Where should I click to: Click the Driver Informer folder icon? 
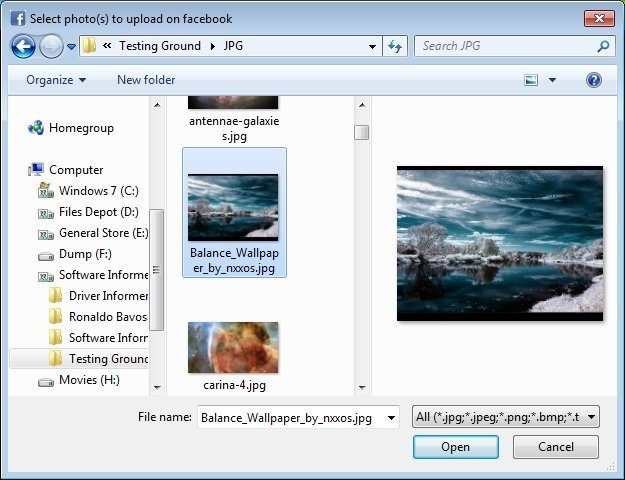tap(55, 296)
